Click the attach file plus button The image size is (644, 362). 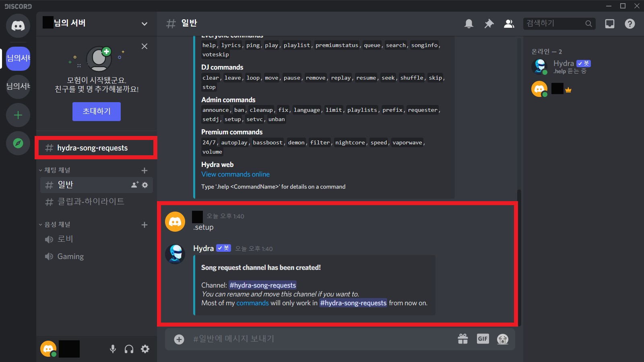pos(179,339)
